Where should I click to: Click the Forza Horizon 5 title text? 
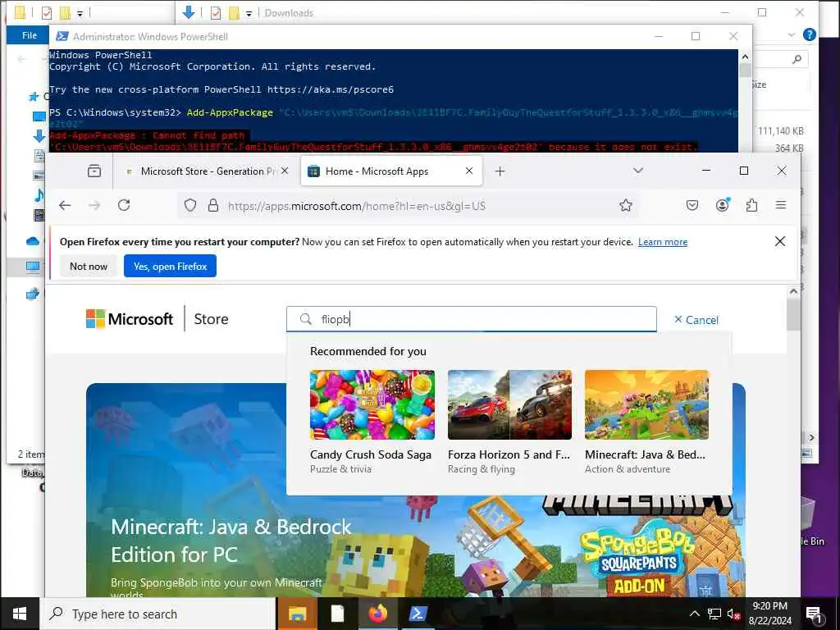tap(509, 454)
